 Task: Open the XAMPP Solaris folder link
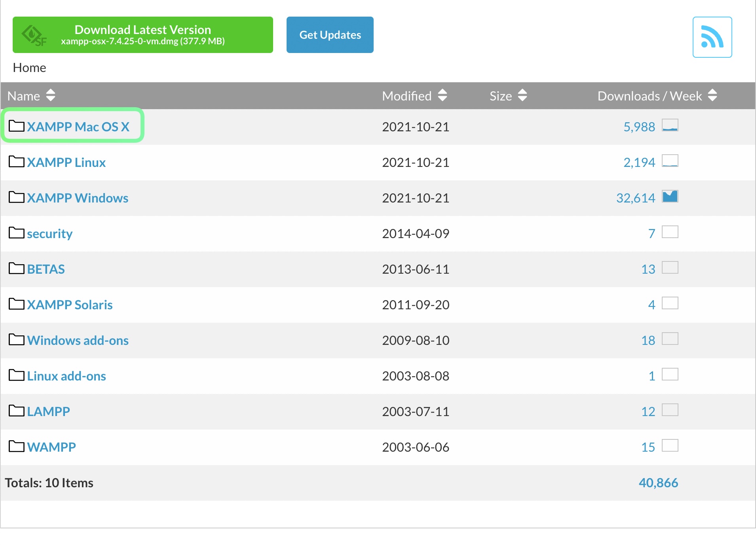[x=70, y=305]
